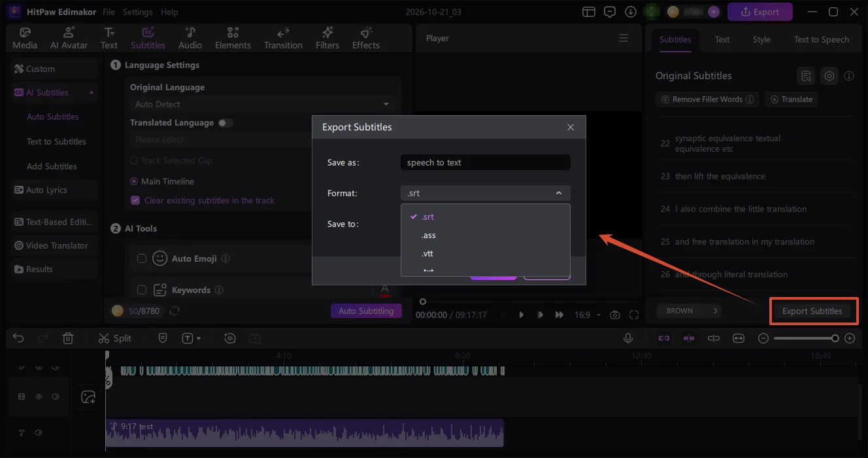Collapse the AI Subtitles sidebar section
Image resolution: width=868 pixels, height=458 pixels.
(92, 92)
